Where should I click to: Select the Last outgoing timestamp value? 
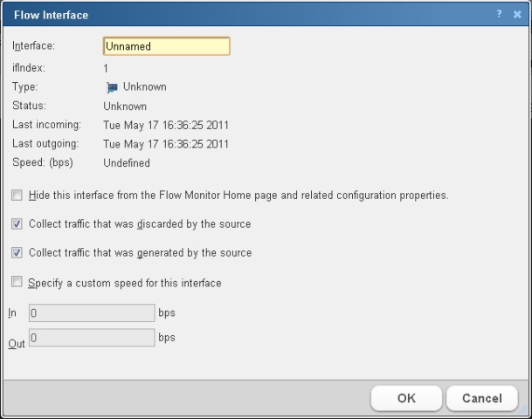[166, 144]
